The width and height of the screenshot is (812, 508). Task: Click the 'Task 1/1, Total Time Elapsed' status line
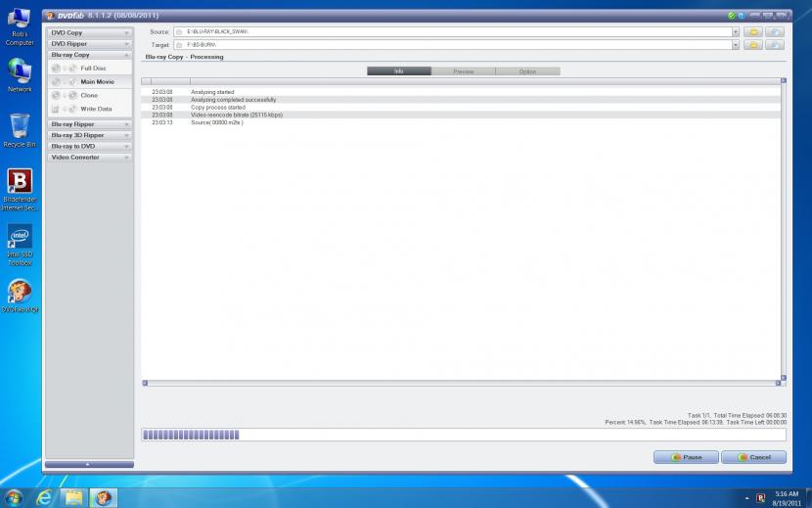(737, 415)
